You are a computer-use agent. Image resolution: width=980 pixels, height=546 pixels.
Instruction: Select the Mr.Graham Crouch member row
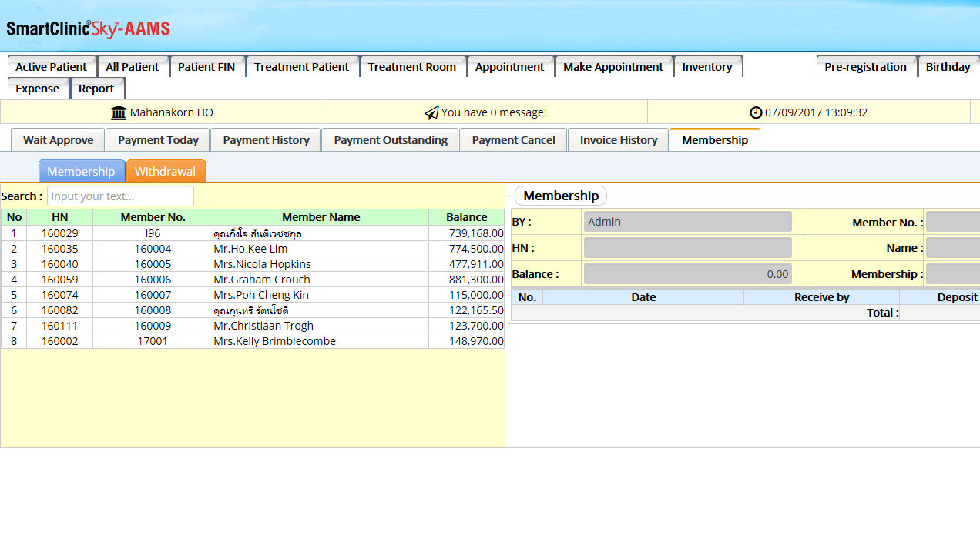[262, 280]
